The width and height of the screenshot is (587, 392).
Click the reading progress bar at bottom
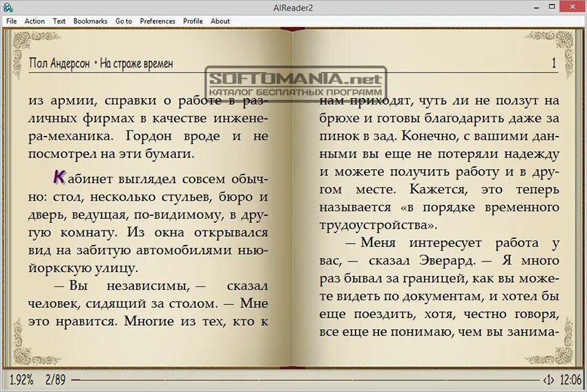tap(306, 380)
